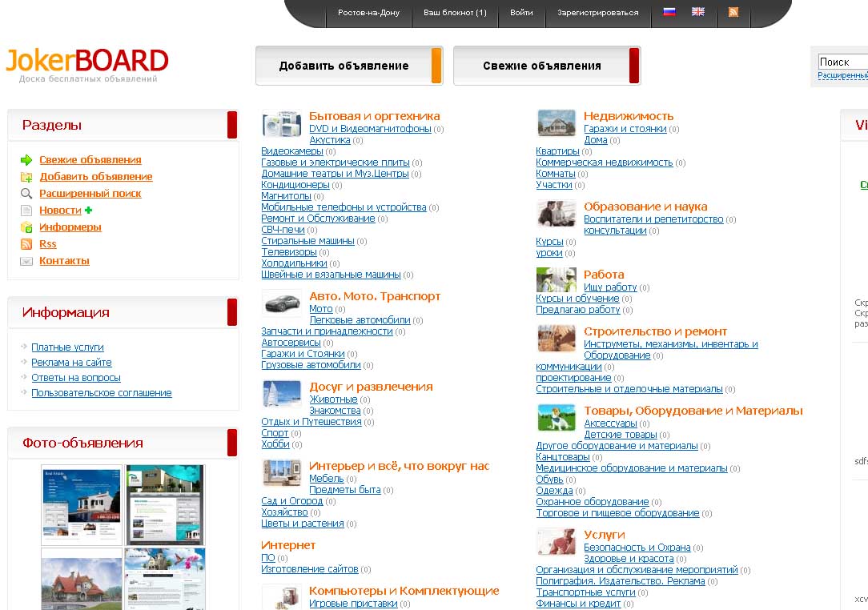Open photo ad thumbnail of red-roofed house
This screenshot has height=610, width=868.
click(x=82, y=580)
